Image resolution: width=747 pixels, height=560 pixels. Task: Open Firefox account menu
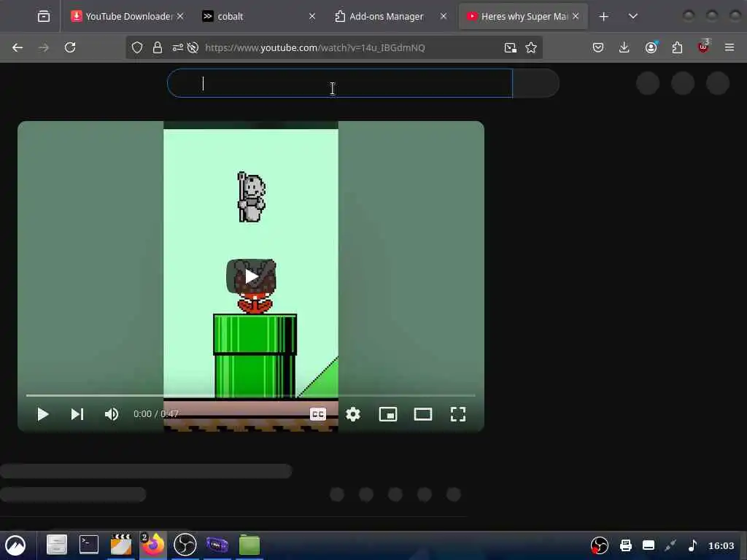(x=651, y=47)
